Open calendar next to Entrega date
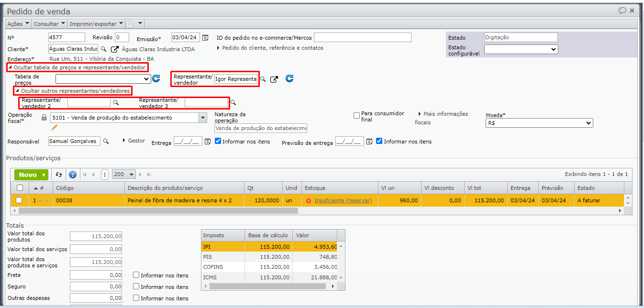The image size is (644, 308). pos(208,142)
